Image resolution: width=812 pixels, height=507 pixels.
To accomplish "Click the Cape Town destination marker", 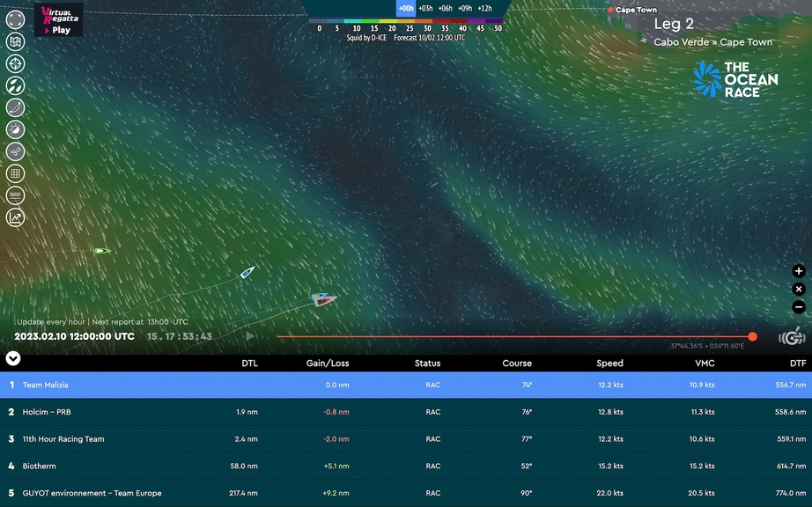I will pyautogui.click(x=610, y=10).
